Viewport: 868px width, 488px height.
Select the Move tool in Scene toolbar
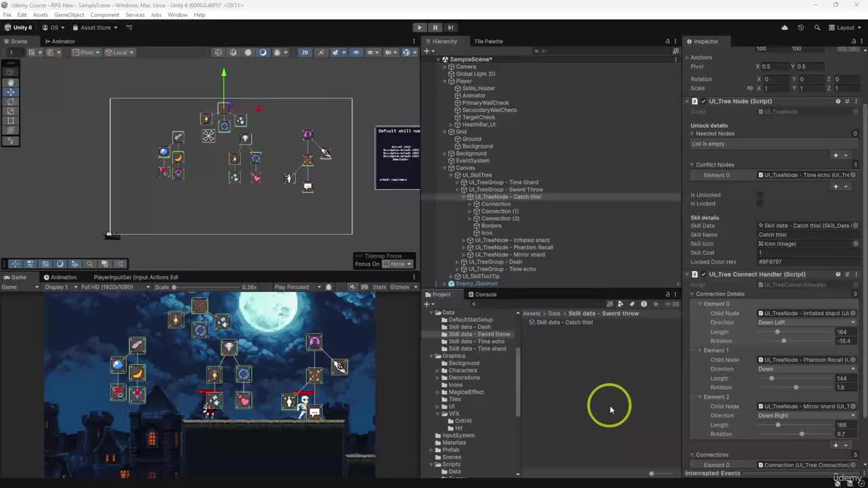[x=11, y=92]
